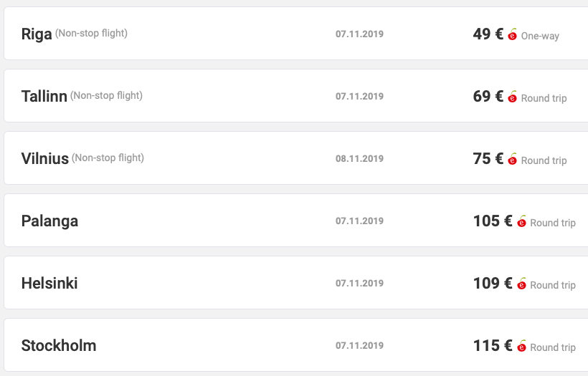Click the cherry icon by 75 € Vilnius fare
This screenshot has width=588, height=376.
pos(512,159)
